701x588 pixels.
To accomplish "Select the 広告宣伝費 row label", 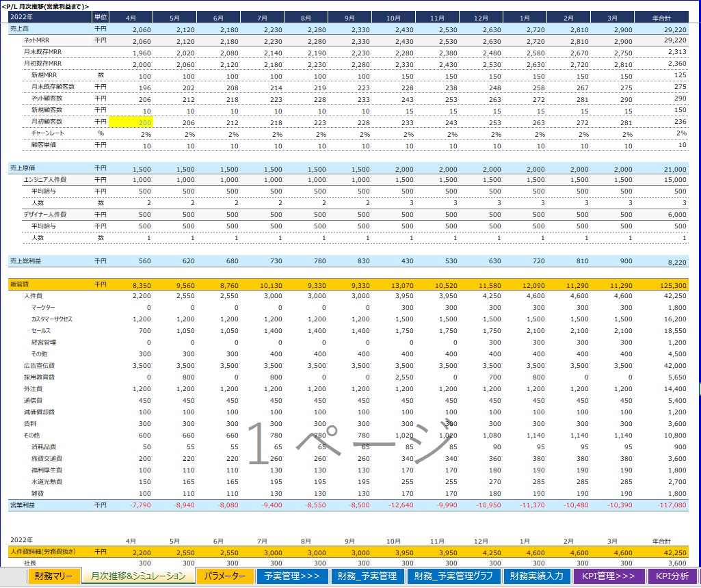I will [x=40, y=366].
